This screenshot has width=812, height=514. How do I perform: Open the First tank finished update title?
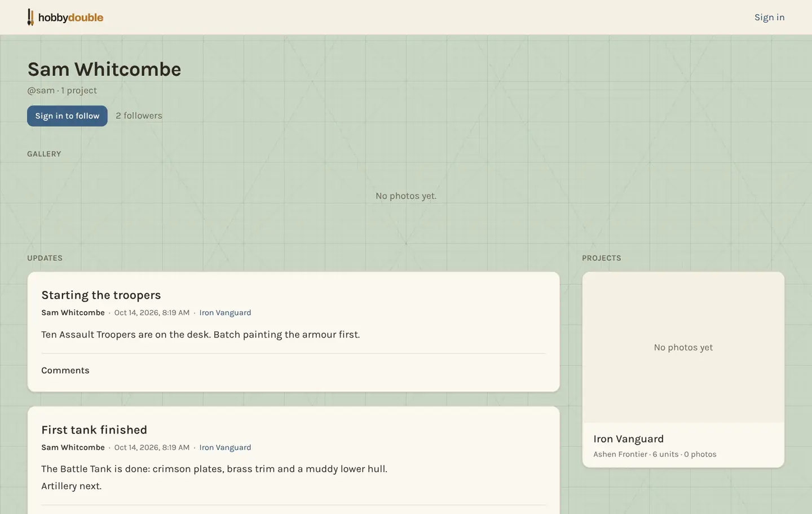point(94,429)
